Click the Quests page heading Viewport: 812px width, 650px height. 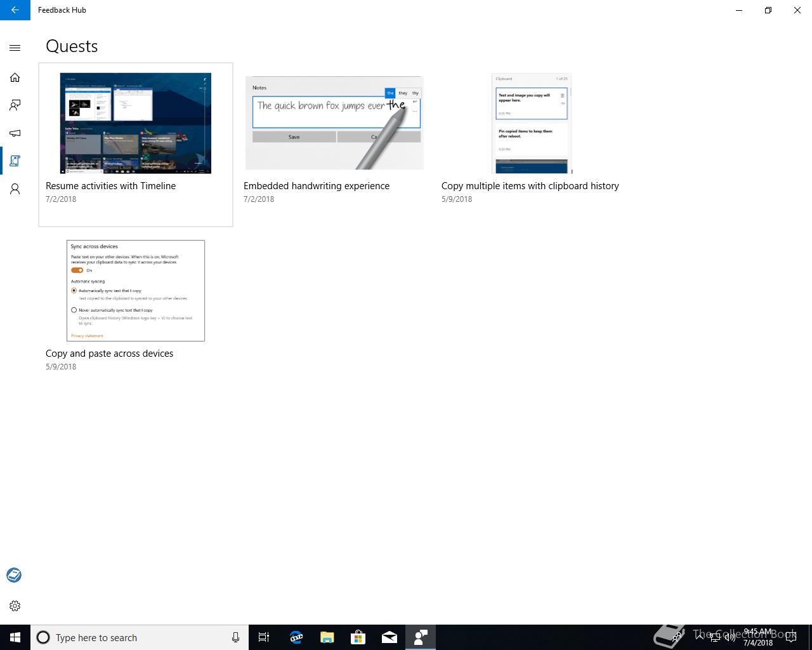tap(72, 46)
